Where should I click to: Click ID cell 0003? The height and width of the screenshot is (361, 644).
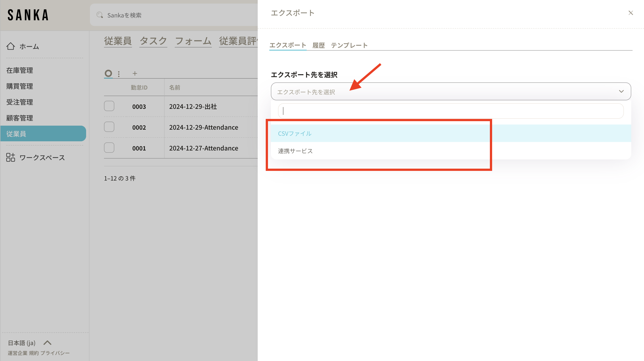pyautogui.click(x=139, y=107)
